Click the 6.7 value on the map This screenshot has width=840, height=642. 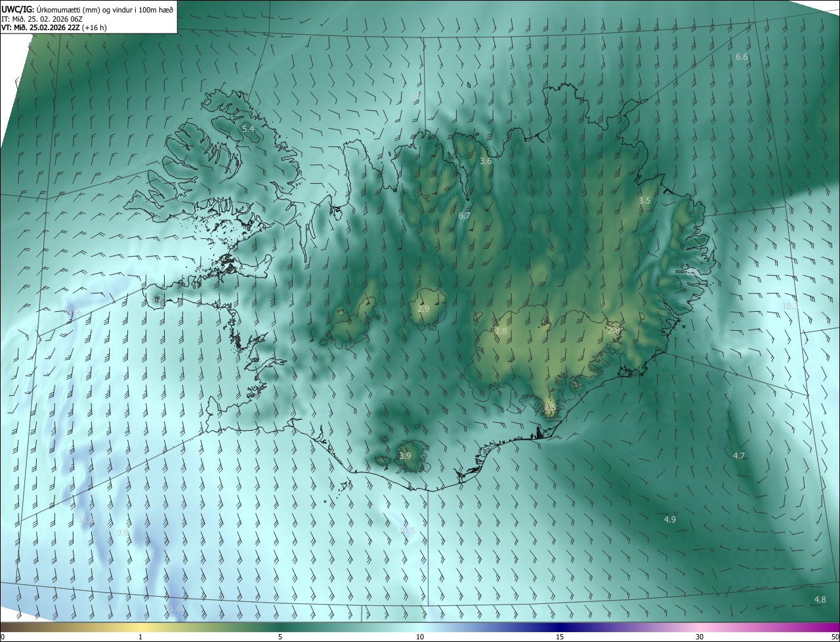click(465, 215)
